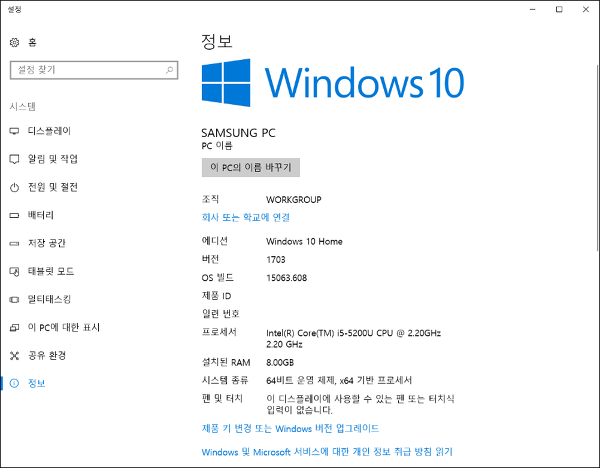This screenshot has height=468, width=600.
Task: Click the 시스템 종류 label
Action: pyautogui.click(x=225, y=380)
